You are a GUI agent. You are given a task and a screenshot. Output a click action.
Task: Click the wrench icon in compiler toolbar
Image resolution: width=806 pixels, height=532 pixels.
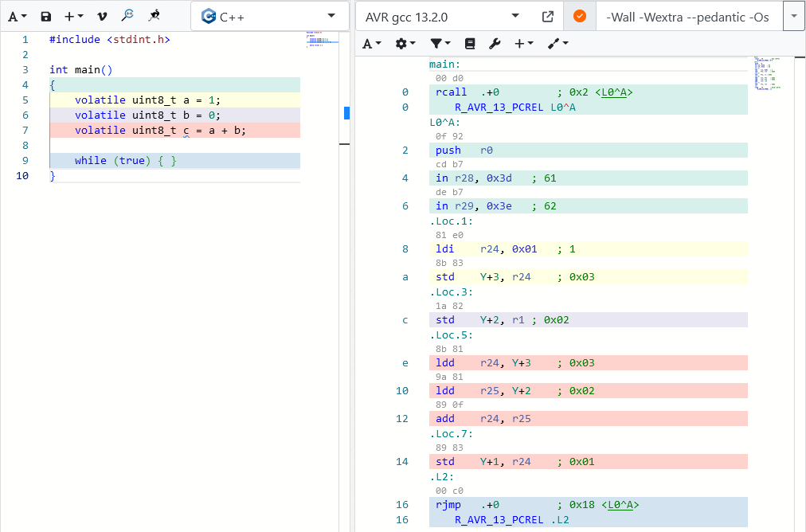tap(494, 44)
